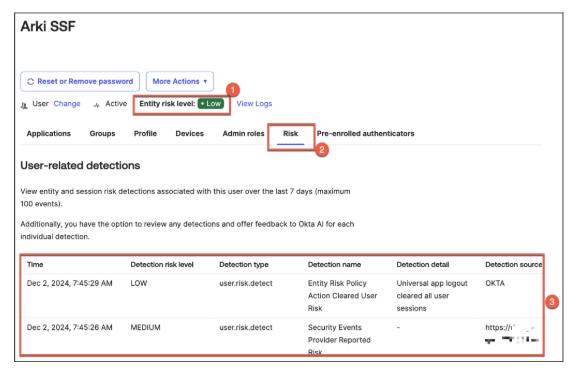
Task: Click user.risk.detect in the MEDIUM row
Action: [x=246, y=327]
